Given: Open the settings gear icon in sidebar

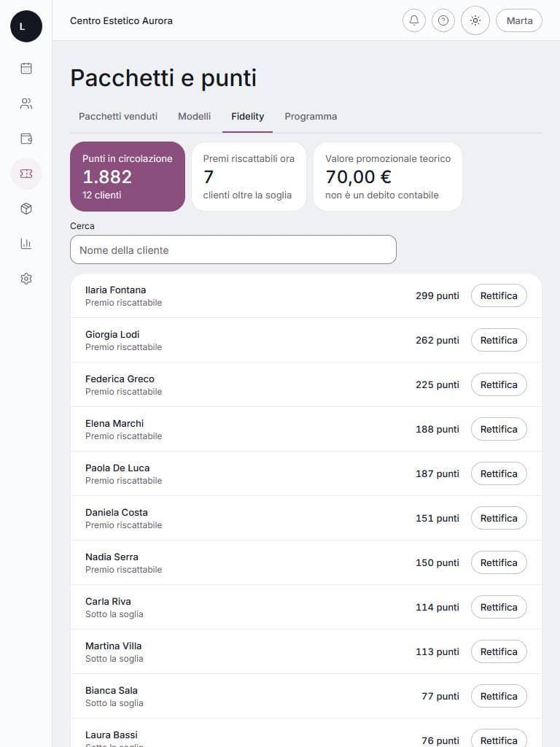Looking at the screenshot, I should [26, 279].
